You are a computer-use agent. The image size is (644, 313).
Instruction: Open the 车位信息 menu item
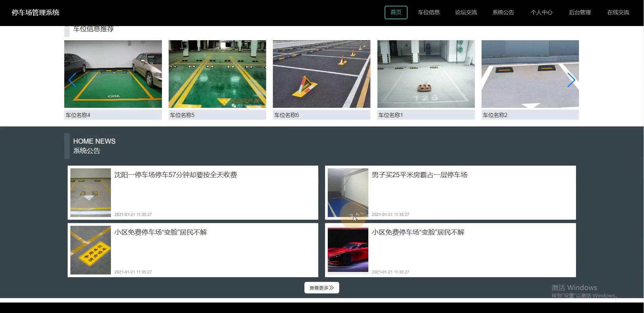(429, 13)
